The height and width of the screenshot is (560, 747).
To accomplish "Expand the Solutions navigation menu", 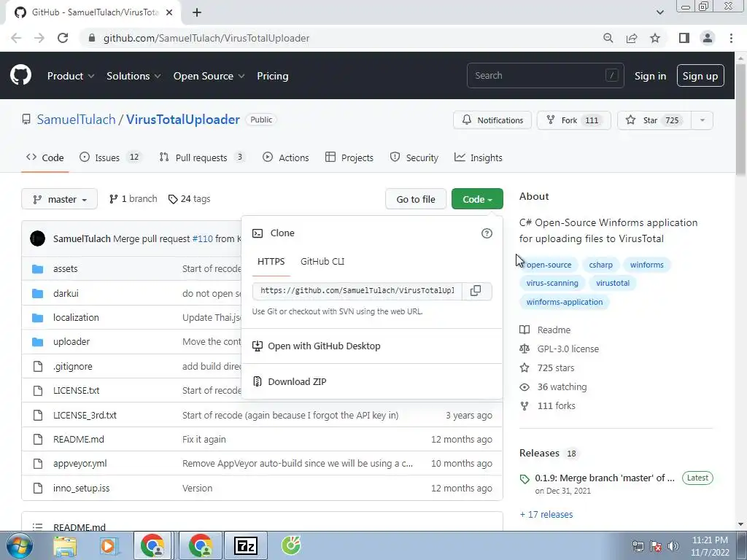I will click(133, 76).
